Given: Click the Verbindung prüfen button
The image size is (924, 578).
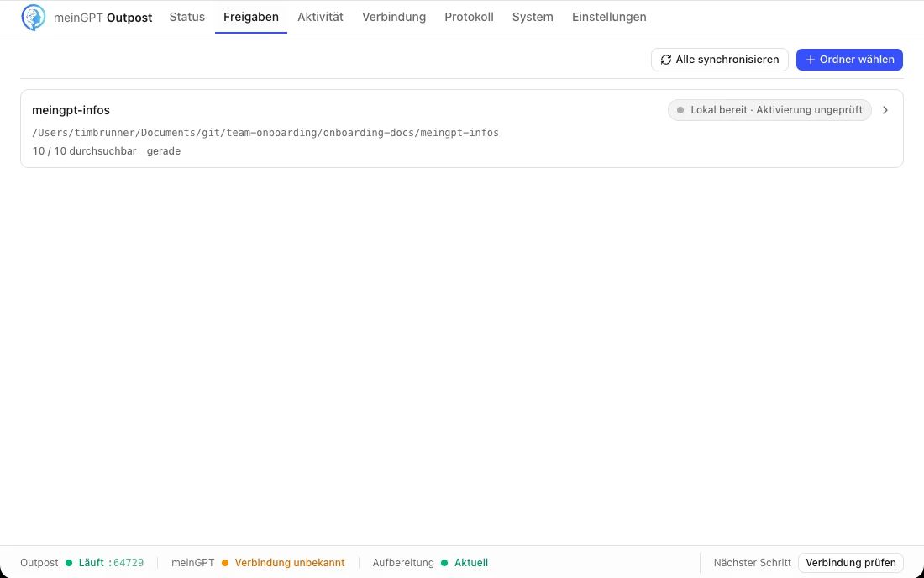Looking at the screenshot, I should (x=850, y=563).
